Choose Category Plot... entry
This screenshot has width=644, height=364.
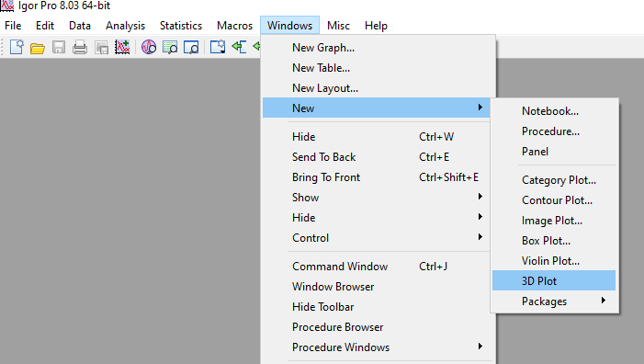click(x=554, y=180)
